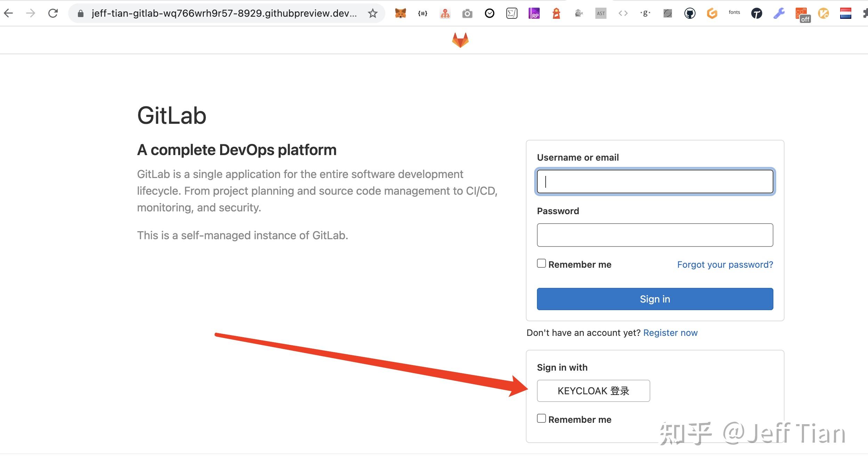Check Remember me below the Password field
The height and width of the screenshot is (468, 868).
[x=541, y=263]
